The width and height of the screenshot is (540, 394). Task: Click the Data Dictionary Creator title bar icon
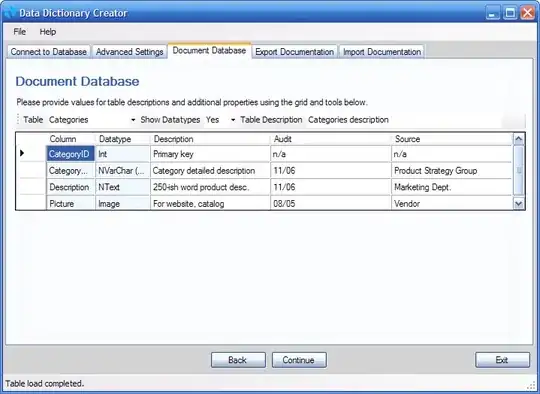pyautogui.click(x=10, y=13)
